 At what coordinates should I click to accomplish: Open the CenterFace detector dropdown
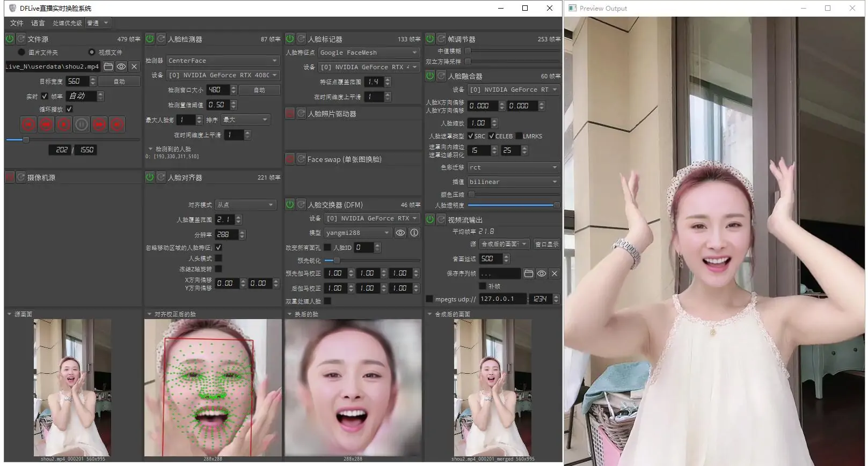(223, 61)
